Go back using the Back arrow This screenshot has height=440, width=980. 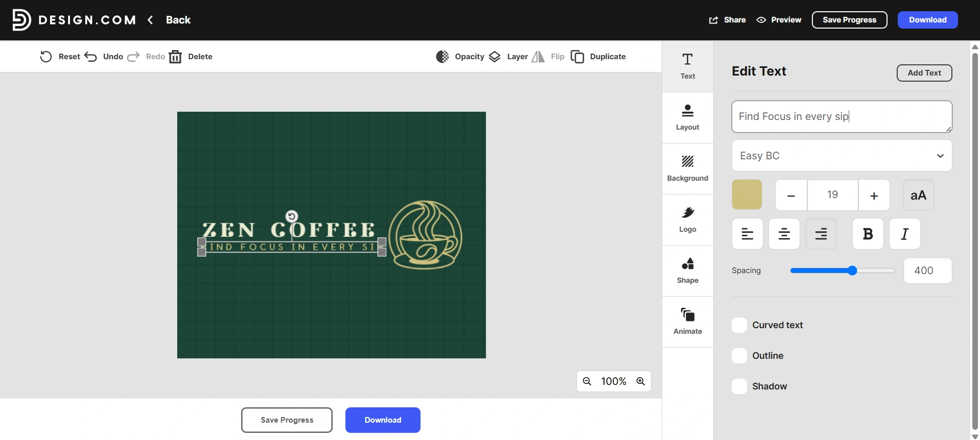[x=150, y=20]
